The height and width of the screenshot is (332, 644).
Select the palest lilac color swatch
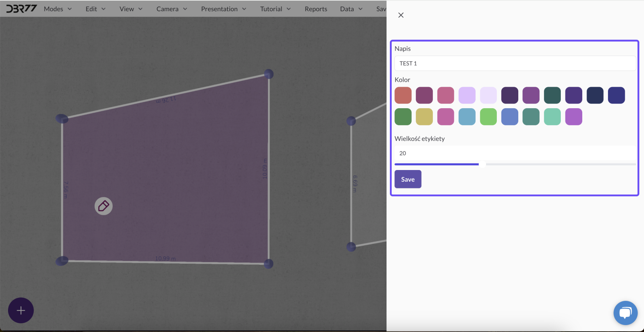(x=488, y=95)
